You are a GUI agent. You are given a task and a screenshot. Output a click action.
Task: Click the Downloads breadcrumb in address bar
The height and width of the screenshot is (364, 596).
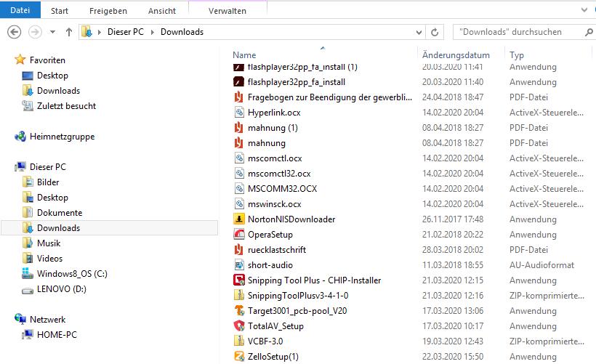182,32
